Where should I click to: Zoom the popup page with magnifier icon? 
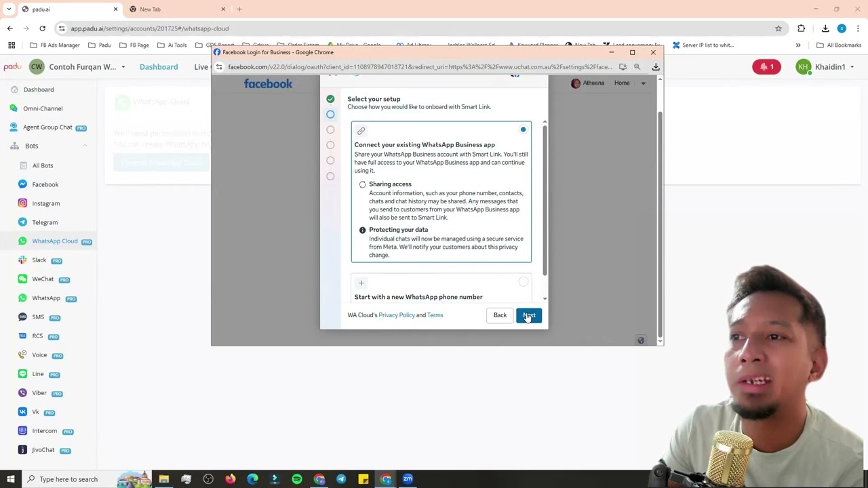(x=637, y=67)
